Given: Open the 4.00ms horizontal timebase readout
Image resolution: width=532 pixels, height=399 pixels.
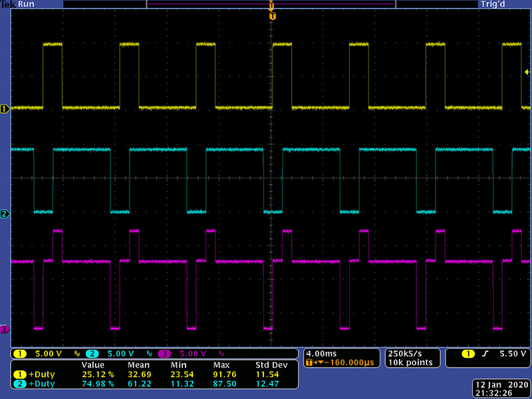Looking at the screenshot, I should click(321, 352).
